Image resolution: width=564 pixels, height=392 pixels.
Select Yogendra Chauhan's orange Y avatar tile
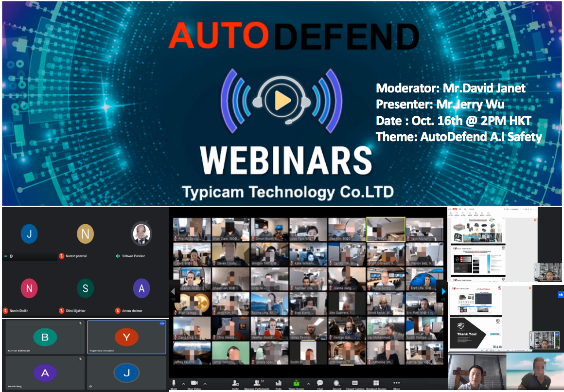126,338
